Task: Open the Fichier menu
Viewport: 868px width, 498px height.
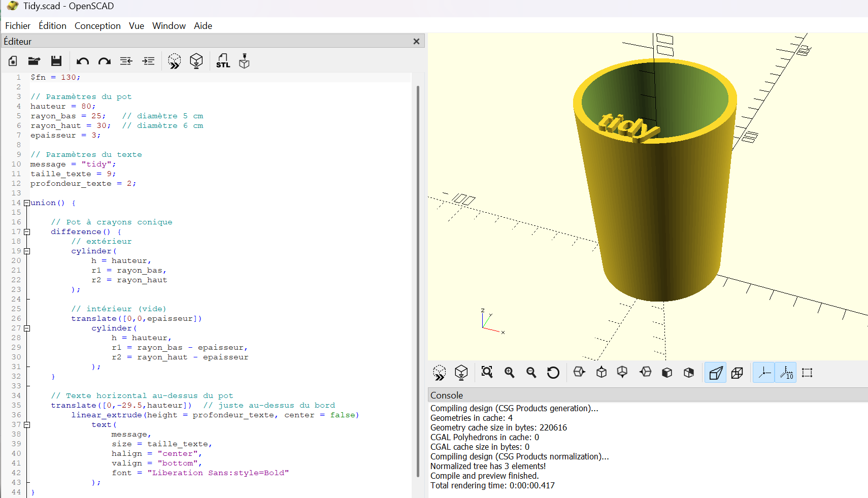Action: [x=18, y=26]
